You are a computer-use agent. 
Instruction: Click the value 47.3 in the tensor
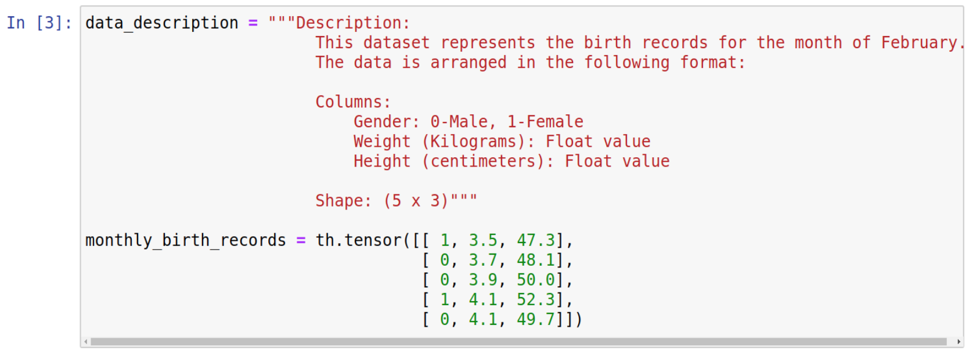click(x=536, y=240)
